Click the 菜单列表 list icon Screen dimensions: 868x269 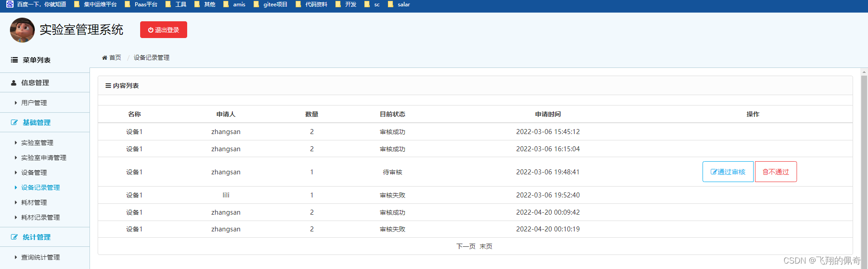[x=14, y=60]
